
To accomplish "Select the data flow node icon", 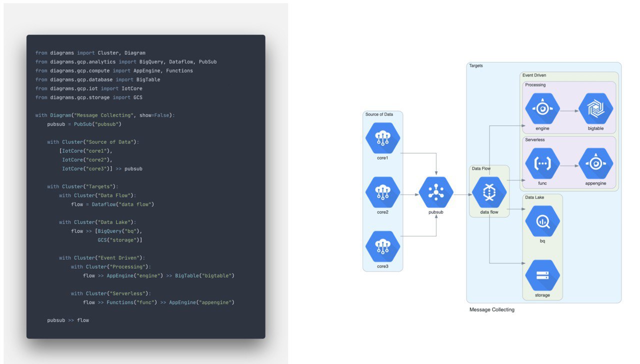I will click(x=489, y=192).
